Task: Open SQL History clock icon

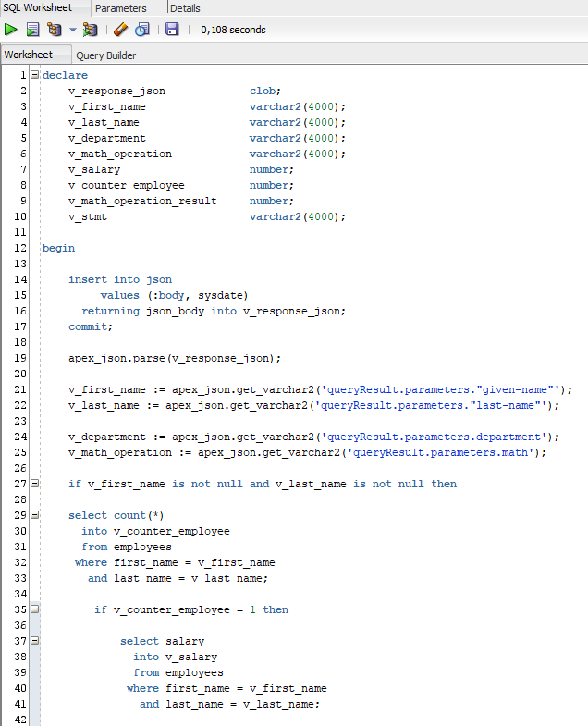Action: pos(142,30)
